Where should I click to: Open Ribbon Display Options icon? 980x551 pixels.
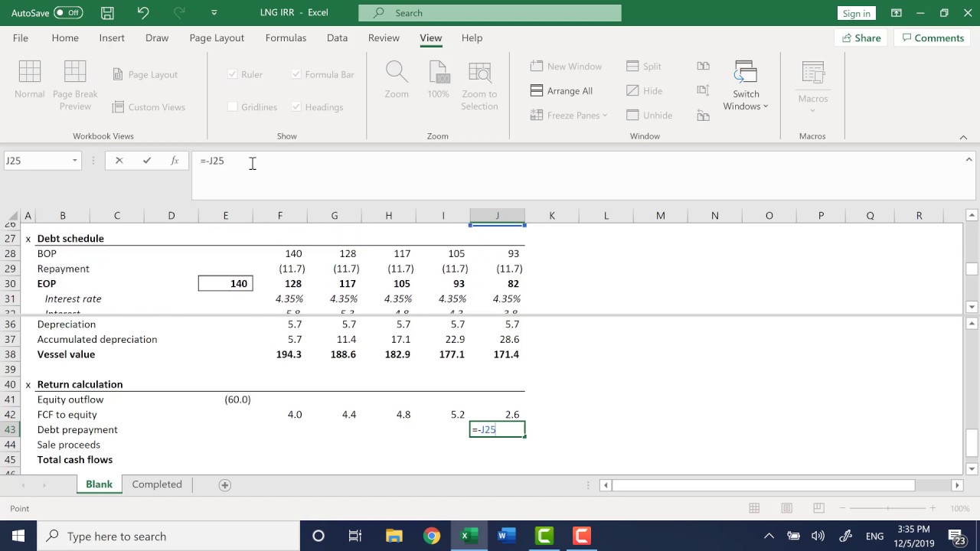(x=897, y=13)
